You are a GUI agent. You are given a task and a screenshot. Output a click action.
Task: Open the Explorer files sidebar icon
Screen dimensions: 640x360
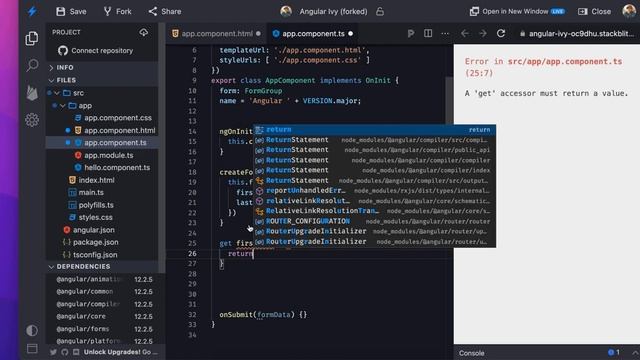(32, 38)
